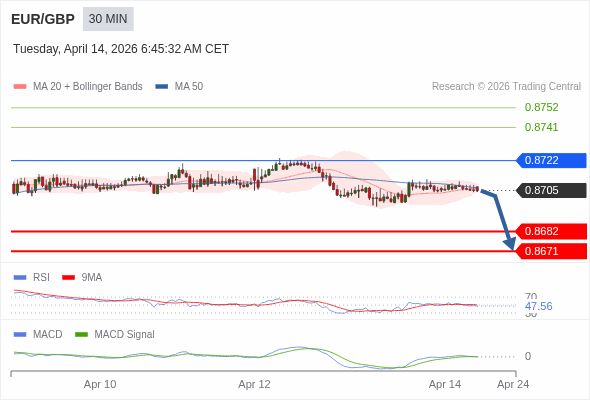The height and width of the screenshot is (400, 590).
Task: Click the MA 50 legend label
Action: (x=189, y=87)
